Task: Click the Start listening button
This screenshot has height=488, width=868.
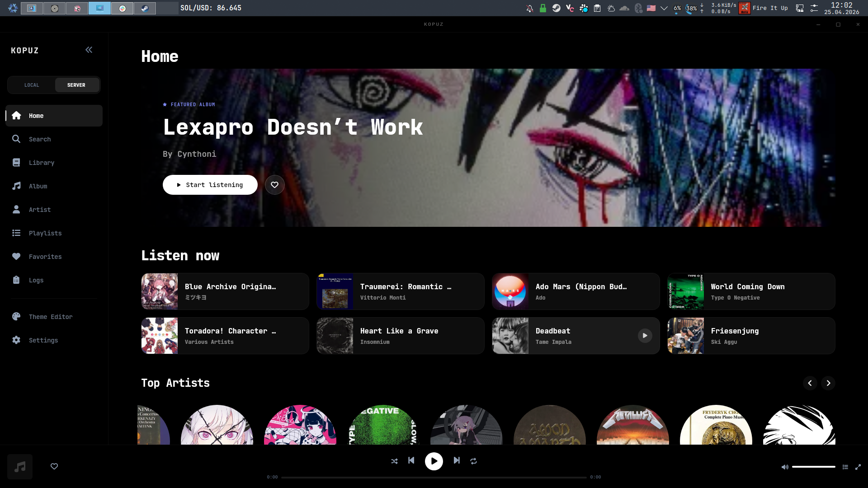Action: point(210,185)
